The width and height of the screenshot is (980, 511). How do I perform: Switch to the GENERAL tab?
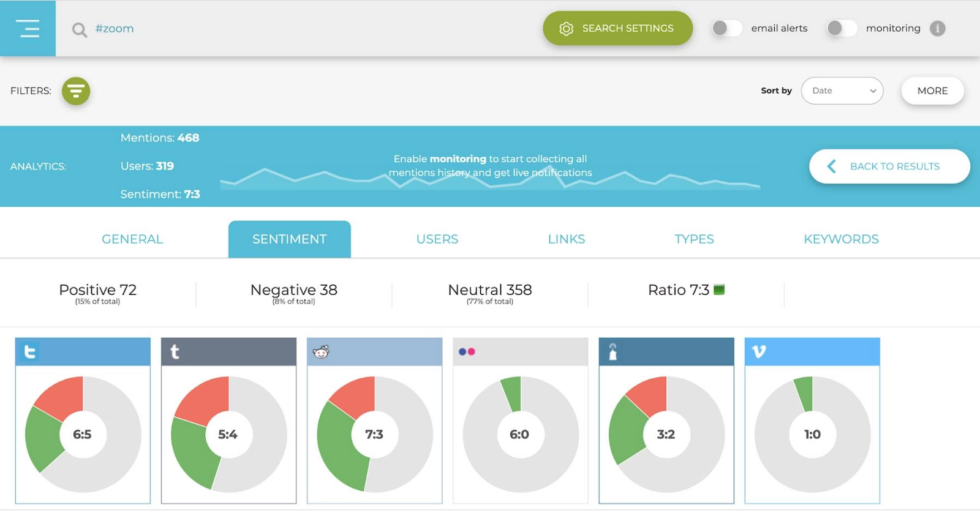click(x=132, y=239)
